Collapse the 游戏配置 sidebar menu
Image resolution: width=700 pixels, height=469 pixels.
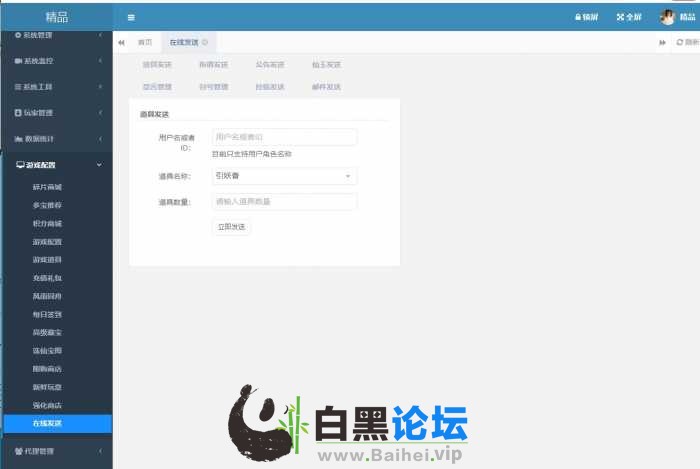(x=56, y=165)
